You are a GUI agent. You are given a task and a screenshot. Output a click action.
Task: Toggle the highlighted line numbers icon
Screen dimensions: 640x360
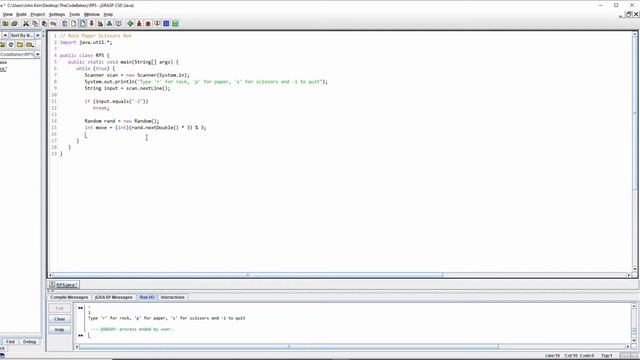click(82, 24)
